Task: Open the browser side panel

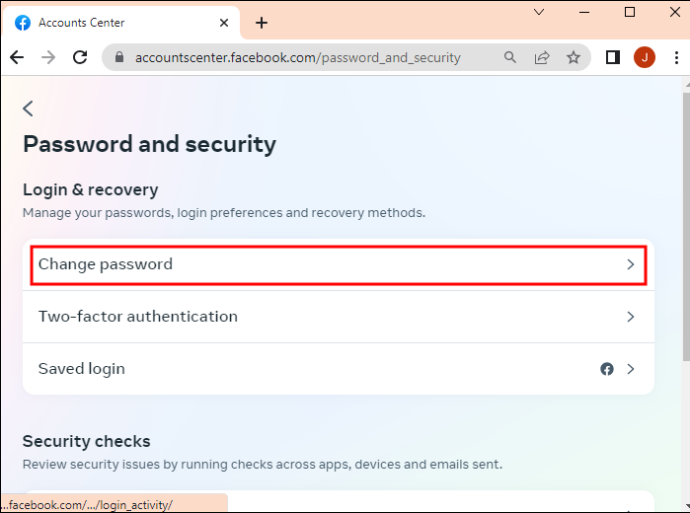Action: (x=613, y=57)
